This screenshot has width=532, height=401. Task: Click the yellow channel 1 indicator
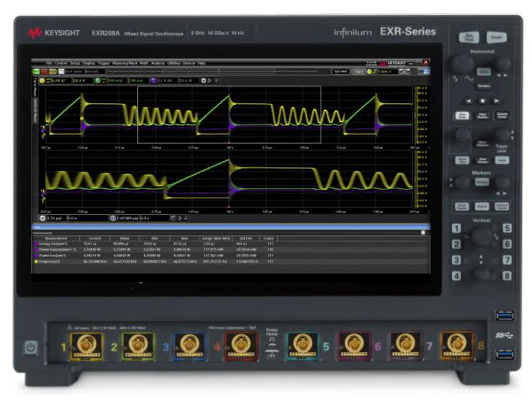tap(42, 80)
